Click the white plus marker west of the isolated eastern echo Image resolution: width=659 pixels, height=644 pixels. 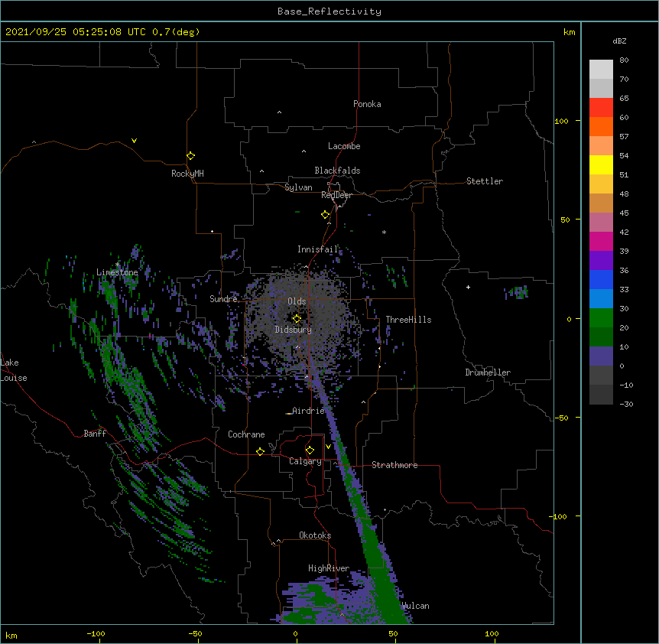(468, 287)
